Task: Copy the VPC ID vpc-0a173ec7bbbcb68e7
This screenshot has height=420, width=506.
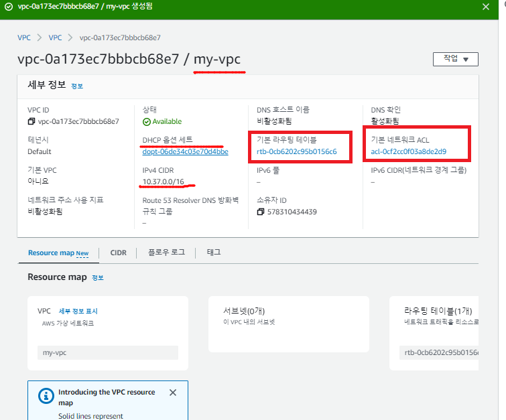Action: coord(31,121)
